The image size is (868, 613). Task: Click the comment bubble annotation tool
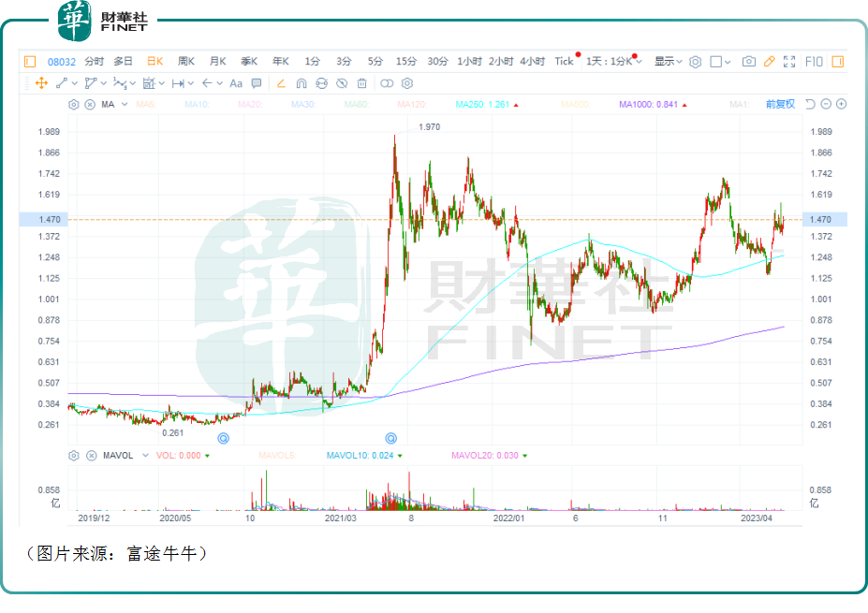257,83
